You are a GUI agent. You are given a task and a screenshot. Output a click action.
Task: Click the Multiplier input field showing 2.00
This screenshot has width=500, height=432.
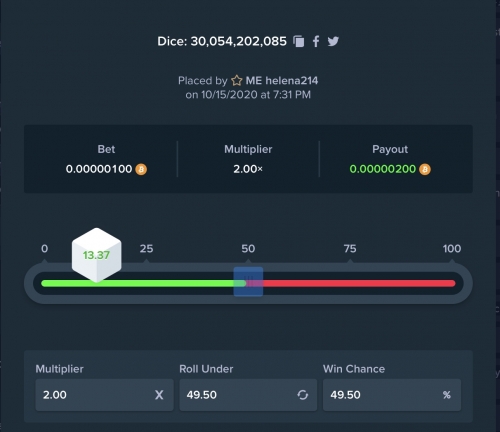tap(104, 395)
